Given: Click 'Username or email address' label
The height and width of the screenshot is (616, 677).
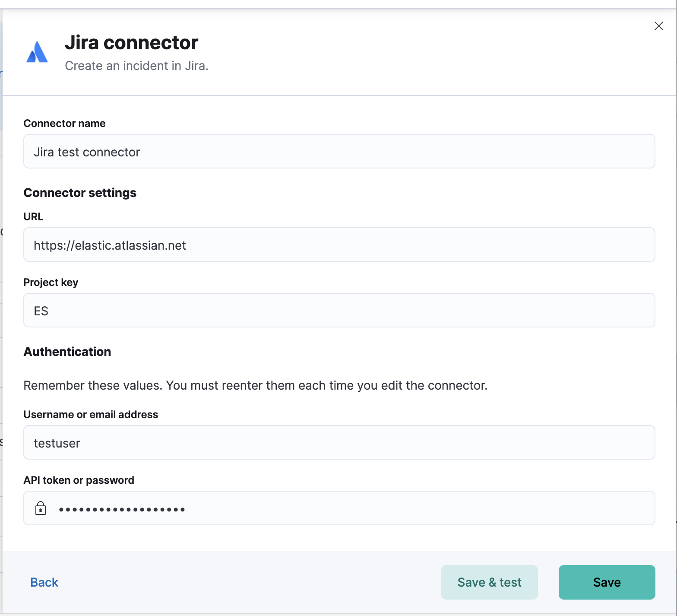Looking at the screenshot, I should click(x=91, y=415).
